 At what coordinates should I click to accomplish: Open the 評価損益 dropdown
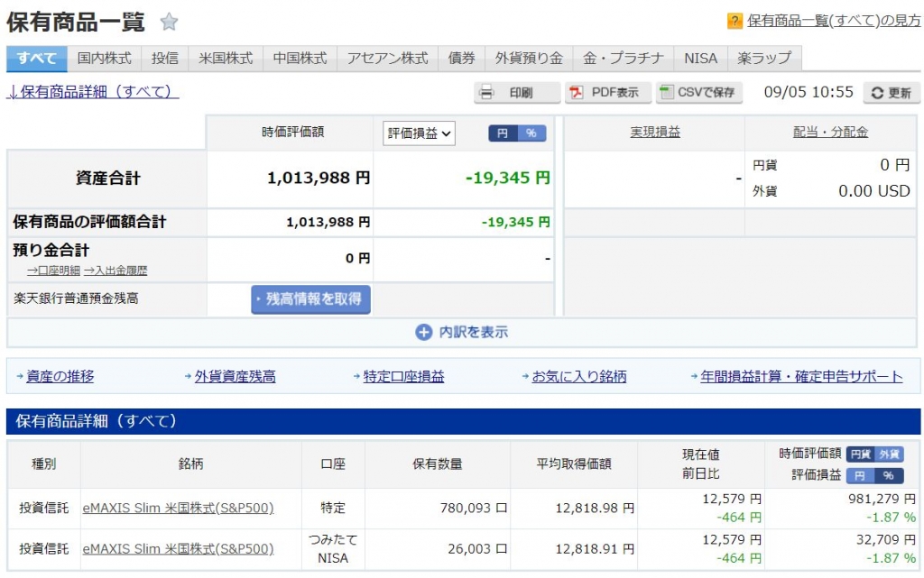pos(420,133)
